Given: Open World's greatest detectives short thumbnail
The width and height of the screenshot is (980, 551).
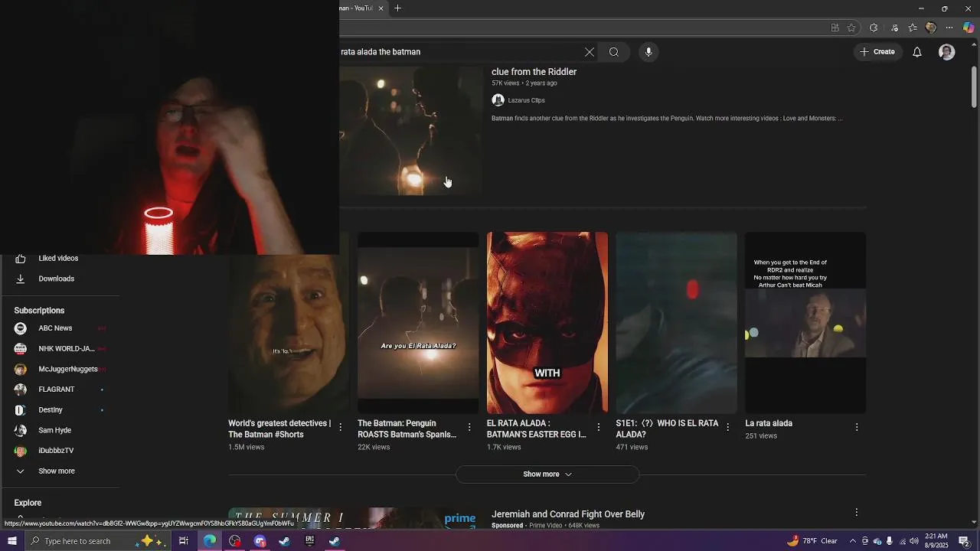Looking at the screenshot, I should (289, 334).
